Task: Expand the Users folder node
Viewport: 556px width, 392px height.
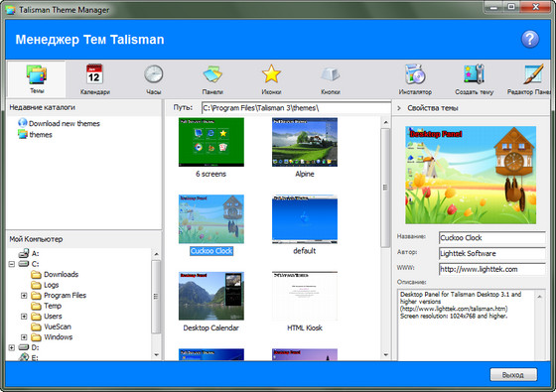Action: click(x=24, y=317)
